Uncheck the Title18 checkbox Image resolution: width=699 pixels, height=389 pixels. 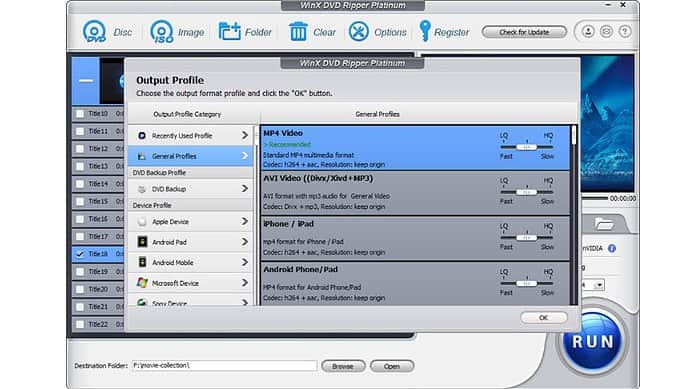point(80,254)
